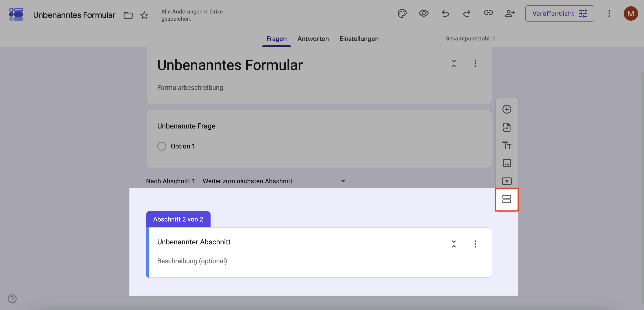Viewport: 644px width, 310px height.
Task: Click the Option 1 text label
Action: click(183, 146)
